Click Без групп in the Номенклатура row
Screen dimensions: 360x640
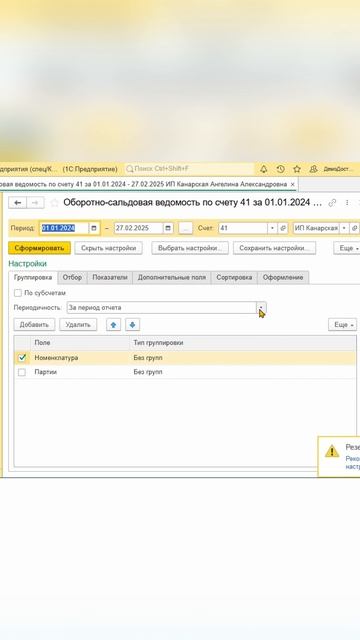[x=148, y=358]
